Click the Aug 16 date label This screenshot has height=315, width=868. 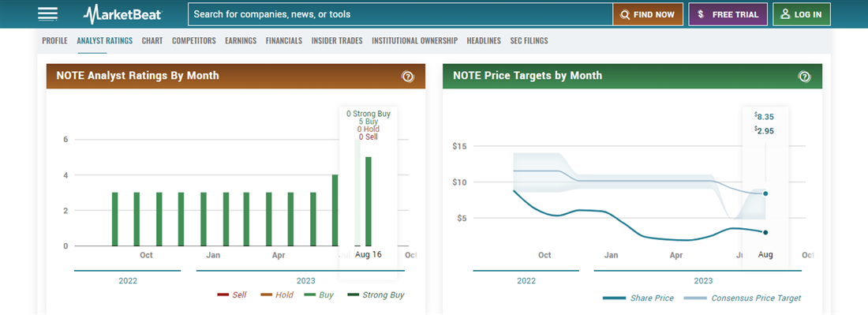369,255
